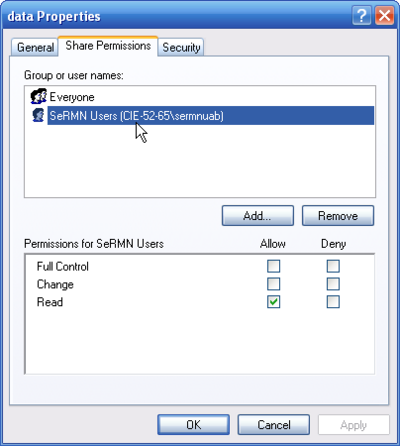Enable Allow for Change permission
The image size is (400, 446).
pyautogui.click(x=273, y=284)
